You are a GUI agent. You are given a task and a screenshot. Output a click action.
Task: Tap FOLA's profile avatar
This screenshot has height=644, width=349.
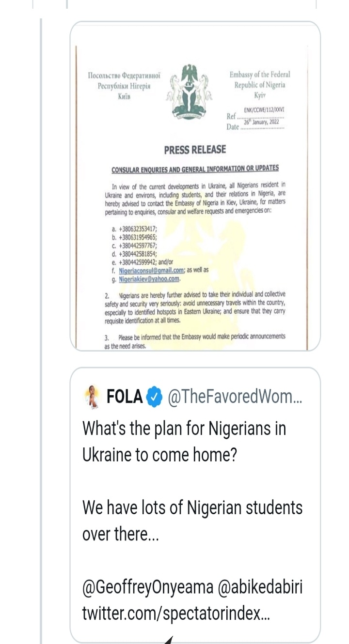[92, 397]
